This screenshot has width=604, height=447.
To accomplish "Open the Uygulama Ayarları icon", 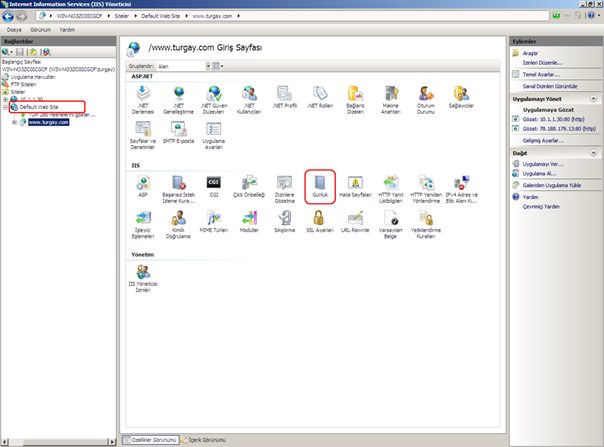I will click(x=214, y=135).
